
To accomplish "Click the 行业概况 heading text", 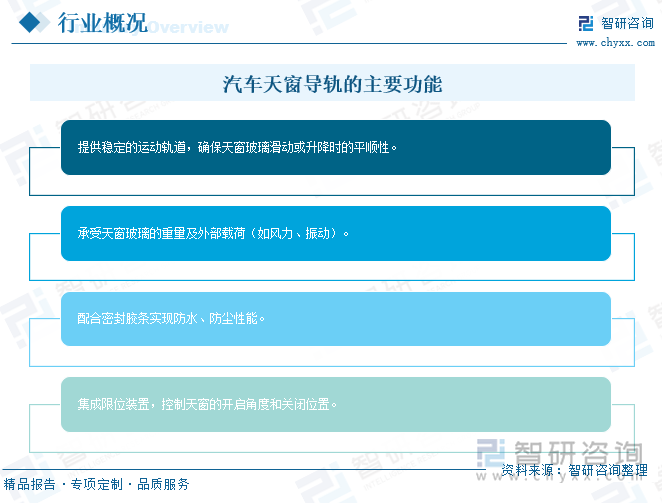I will tap(103, 22).
